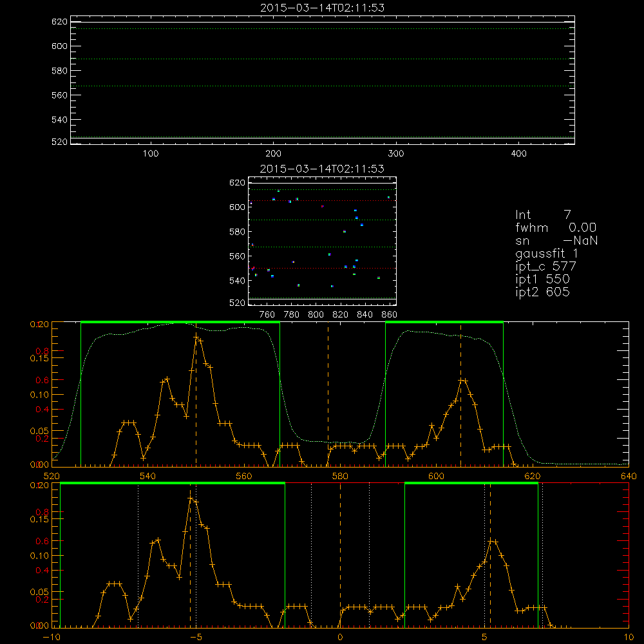Screen dimensions: 644x644
Task: Click the 'ipt_c 577' readout
Action: [546, 267]
